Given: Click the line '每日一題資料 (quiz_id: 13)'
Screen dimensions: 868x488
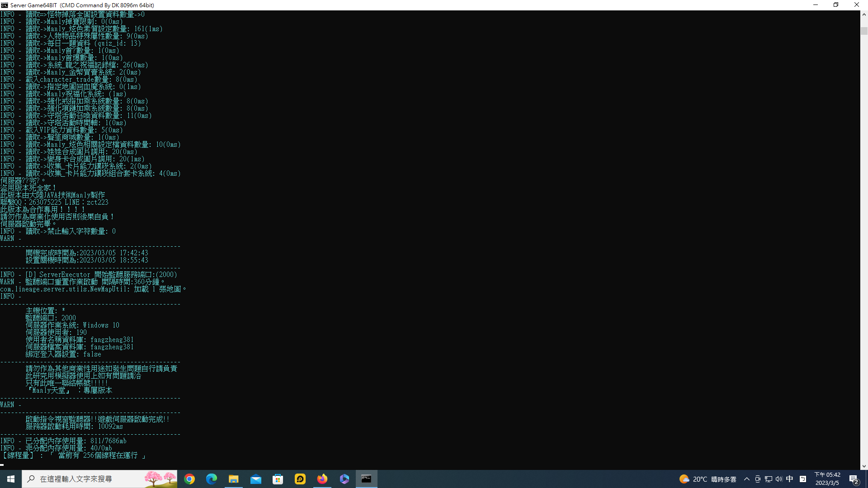Looking at the screenshot, I should [x=94, y=43].
